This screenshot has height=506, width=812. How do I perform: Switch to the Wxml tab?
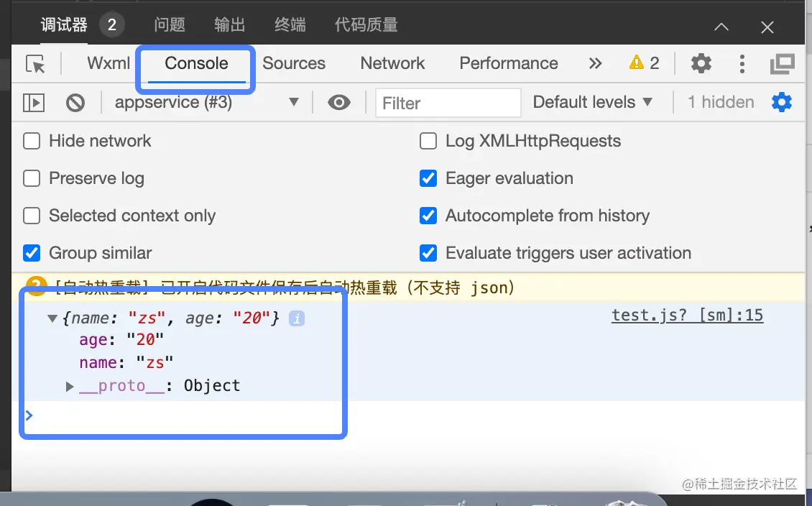pyautogui.click(x=109, y=63)
